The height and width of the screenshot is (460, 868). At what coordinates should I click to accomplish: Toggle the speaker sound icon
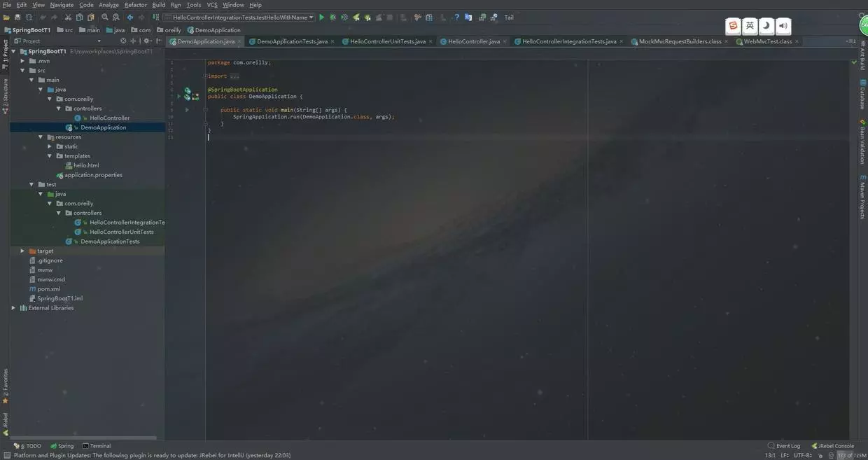783,26
